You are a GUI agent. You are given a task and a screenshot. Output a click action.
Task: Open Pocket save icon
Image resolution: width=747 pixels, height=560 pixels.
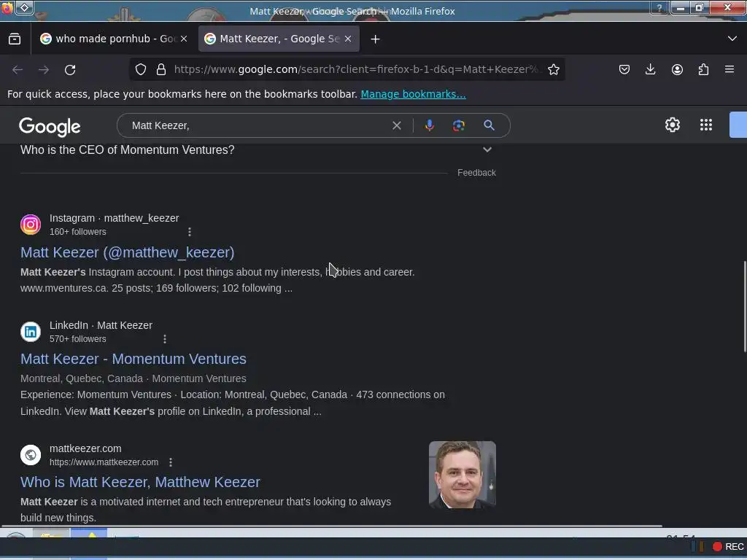click(x=624, y=69)
